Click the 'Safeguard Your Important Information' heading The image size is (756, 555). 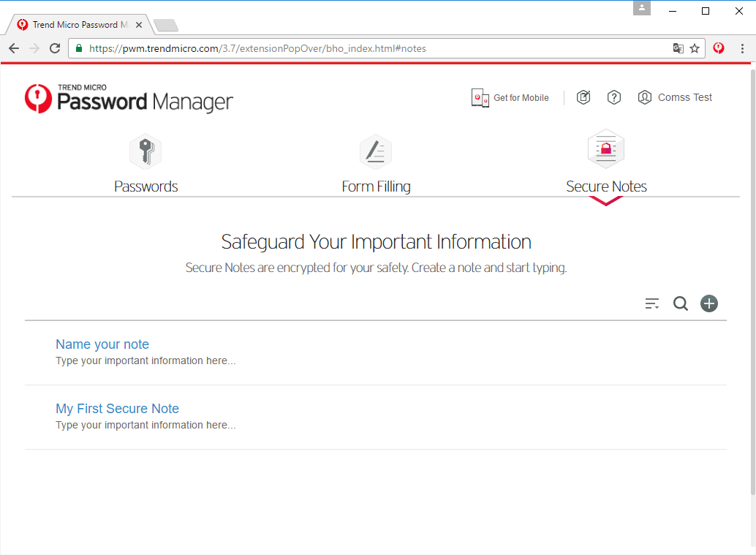tap(376, 242)
